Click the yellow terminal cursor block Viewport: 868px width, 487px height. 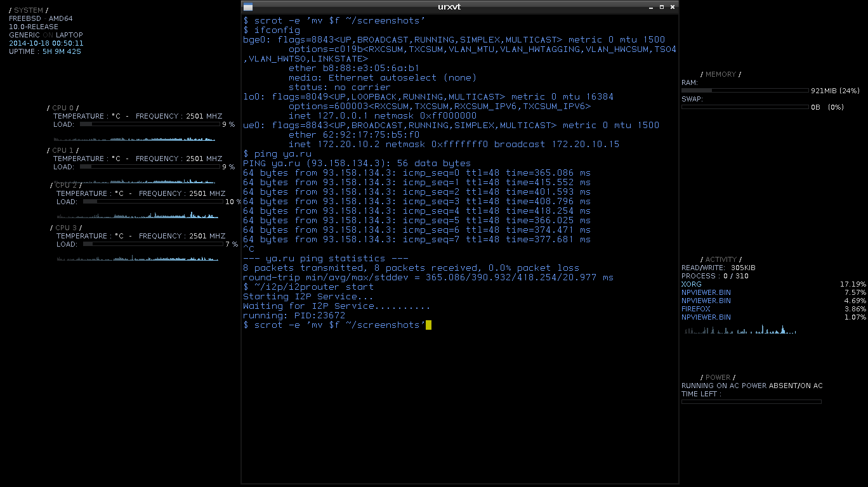[429, 325]
